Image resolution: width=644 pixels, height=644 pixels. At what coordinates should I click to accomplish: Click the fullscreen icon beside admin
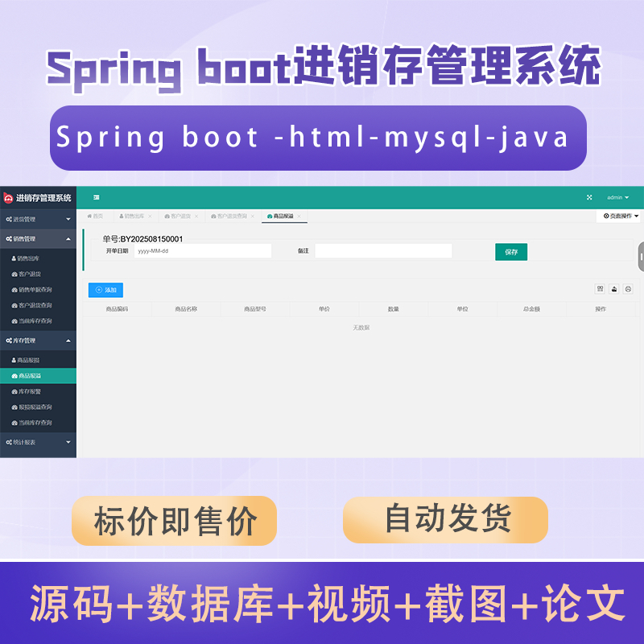[x=589, y=197]
